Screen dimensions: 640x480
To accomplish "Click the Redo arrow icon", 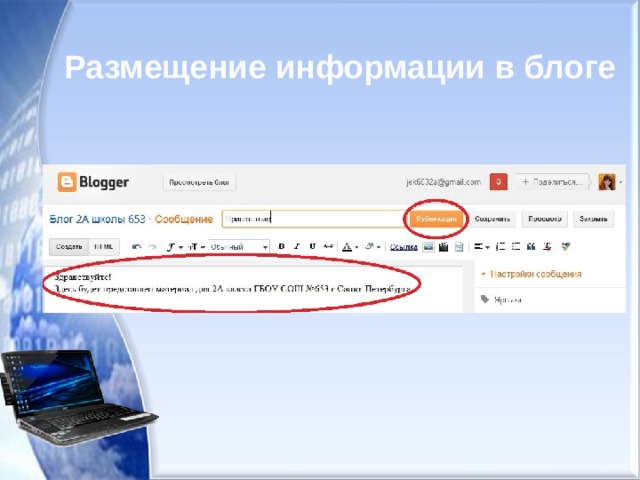I will click(152, 247).
